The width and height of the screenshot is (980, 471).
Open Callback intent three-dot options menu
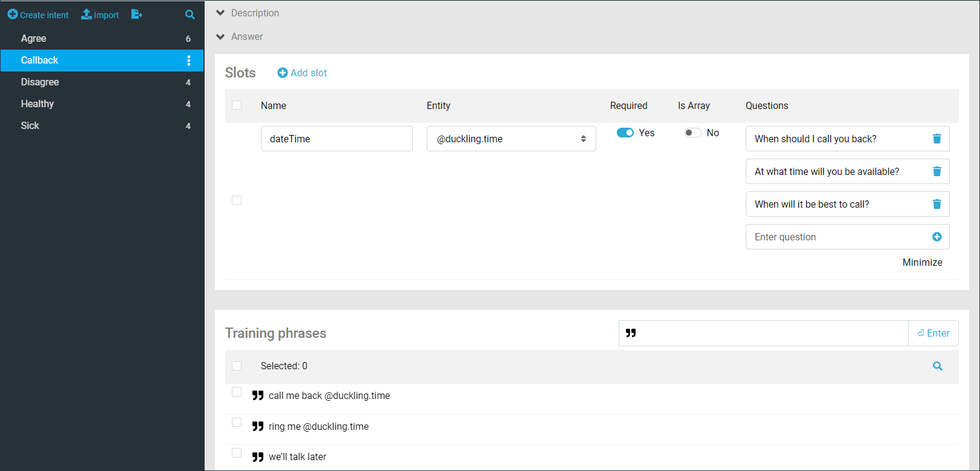(189, 61)
